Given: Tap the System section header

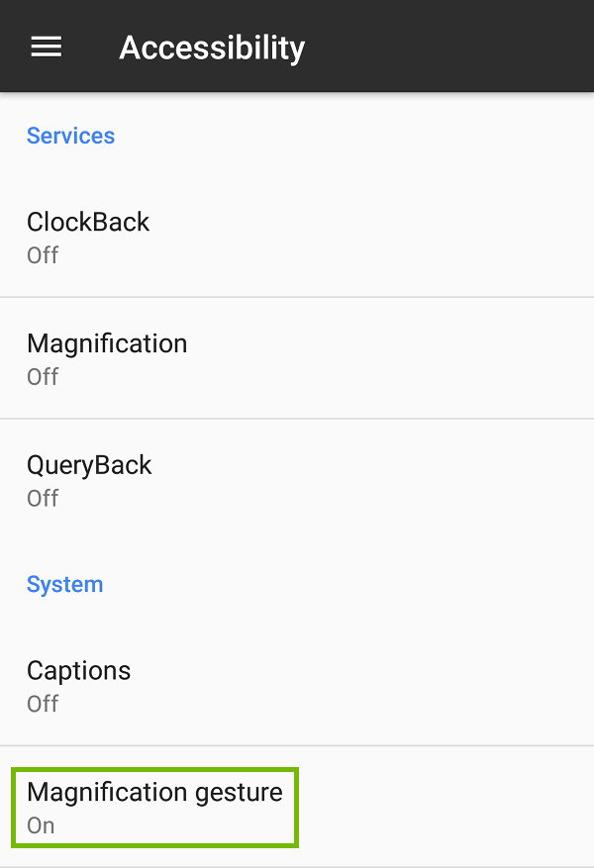Looking at the screenshot, I should (64, 584).
